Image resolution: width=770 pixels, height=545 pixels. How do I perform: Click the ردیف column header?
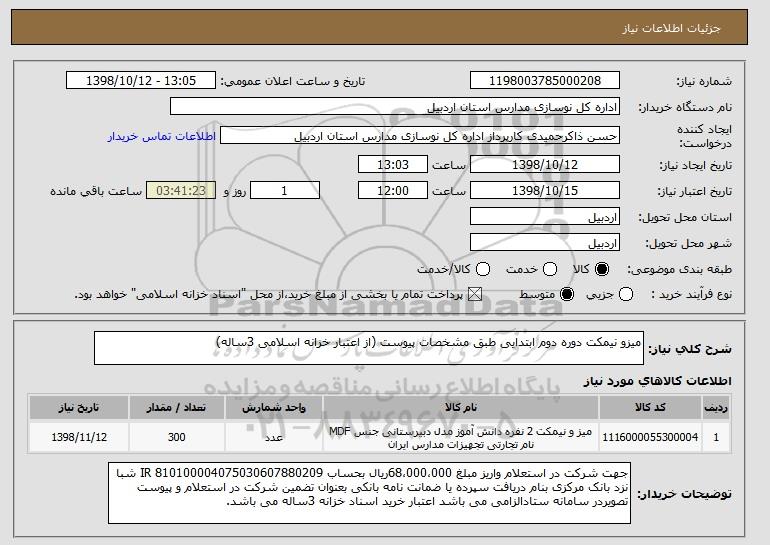[716, 408]
